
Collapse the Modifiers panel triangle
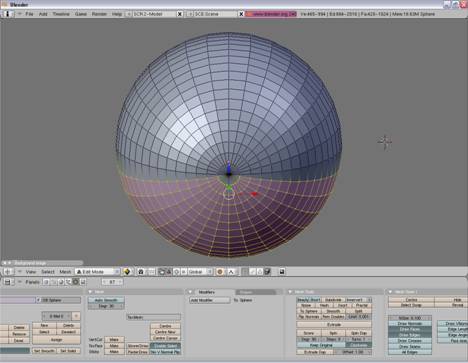[x=190, y=292]
